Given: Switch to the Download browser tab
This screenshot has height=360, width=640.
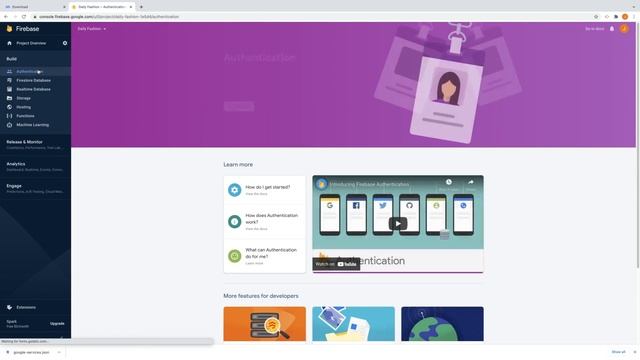Looking at the screenshot, I should tap(35, 7).
